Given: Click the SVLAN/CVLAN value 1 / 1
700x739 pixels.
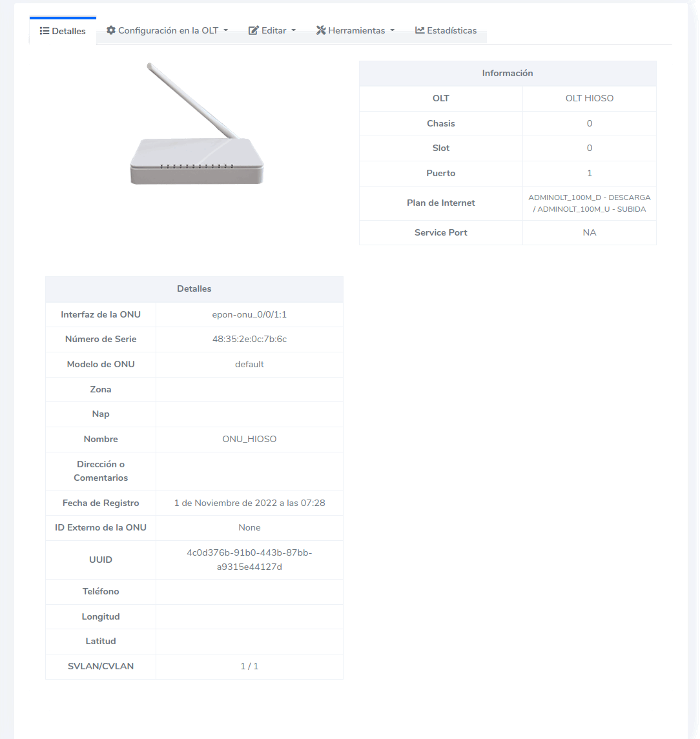Looking at the screenshot, I should point(249,666).
